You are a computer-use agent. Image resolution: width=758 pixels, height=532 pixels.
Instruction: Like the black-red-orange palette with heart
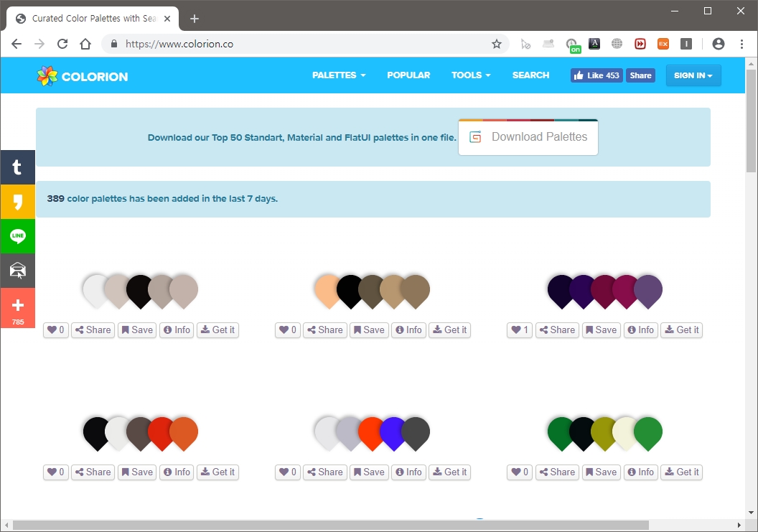[55, 472]
